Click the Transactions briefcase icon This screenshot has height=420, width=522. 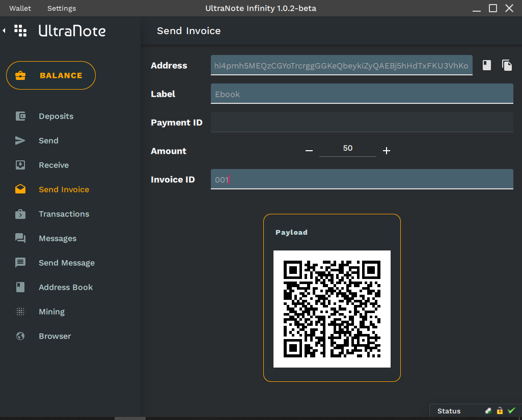tap(20, 214)
